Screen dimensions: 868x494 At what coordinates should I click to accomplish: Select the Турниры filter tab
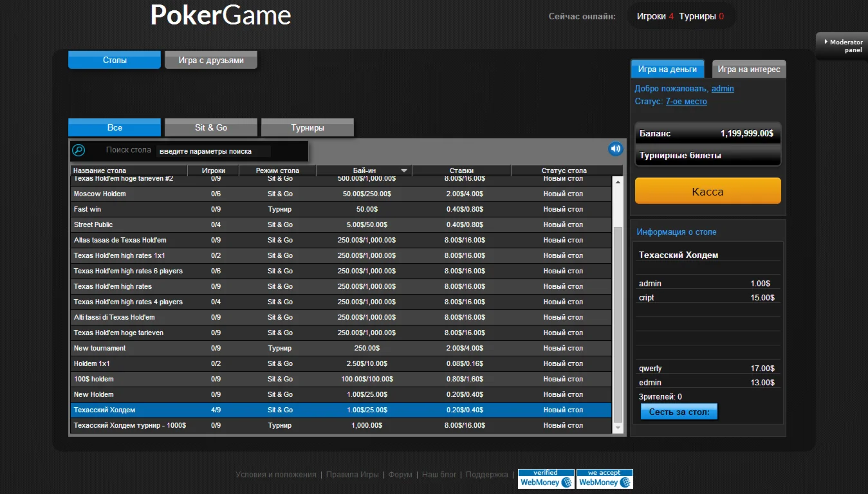[308, 127]
